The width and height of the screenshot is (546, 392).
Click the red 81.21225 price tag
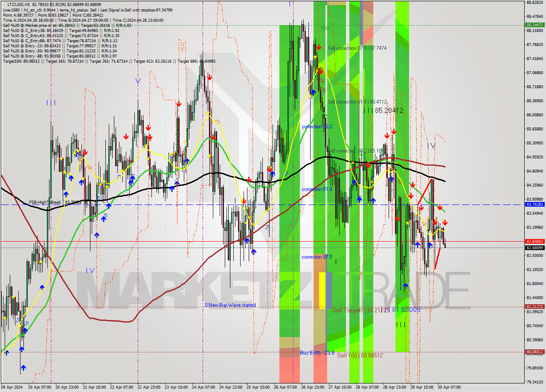(x=535, y=306)
